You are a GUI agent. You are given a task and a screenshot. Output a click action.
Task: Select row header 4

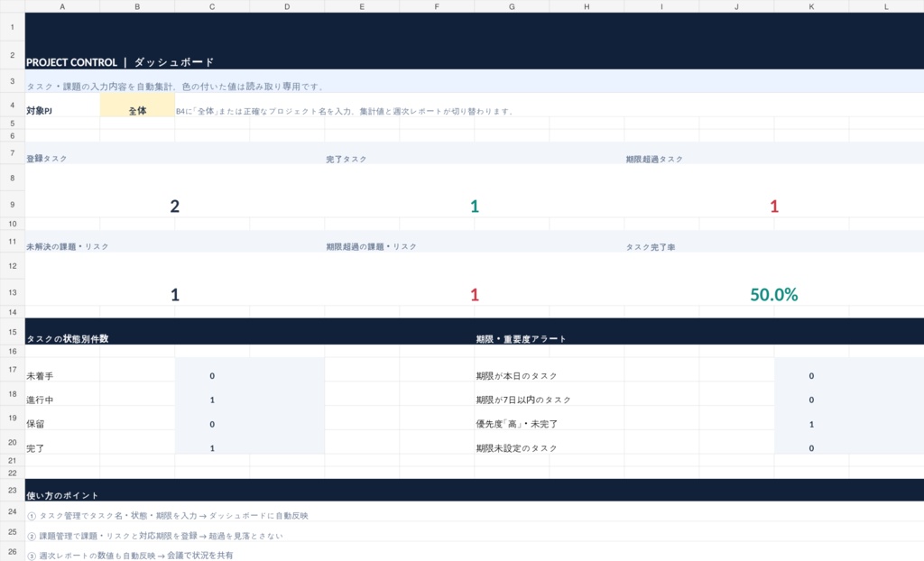click(13, 105)
